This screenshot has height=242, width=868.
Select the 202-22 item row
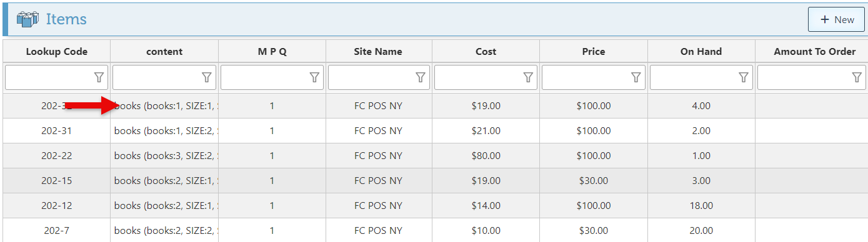pos(434,156)
